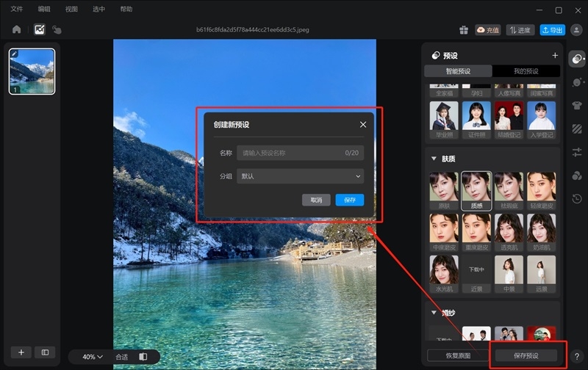Click 保存 in the preset dialog
The width and height of the screenshot is (588, 370).
[350, 200]
